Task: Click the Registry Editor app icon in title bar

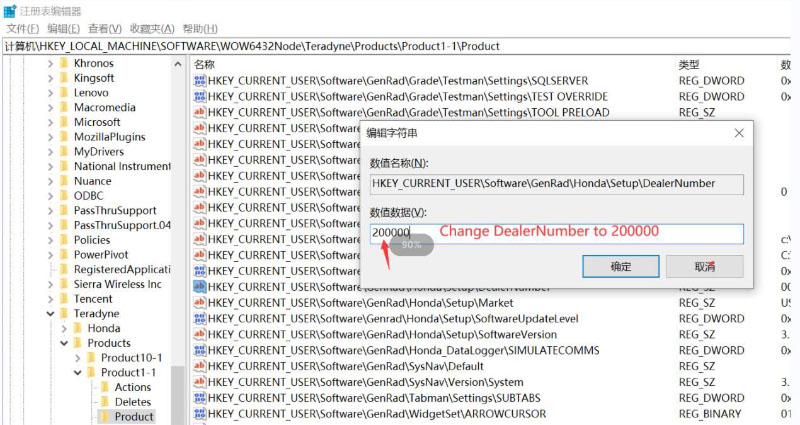Action: pos(10,10)
